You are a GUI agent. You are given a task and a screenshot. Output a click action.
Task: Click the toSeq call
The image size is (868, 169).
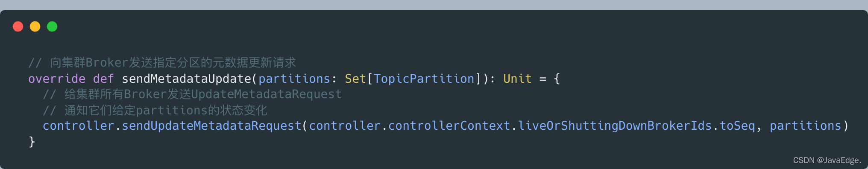(x=737, y=126)
